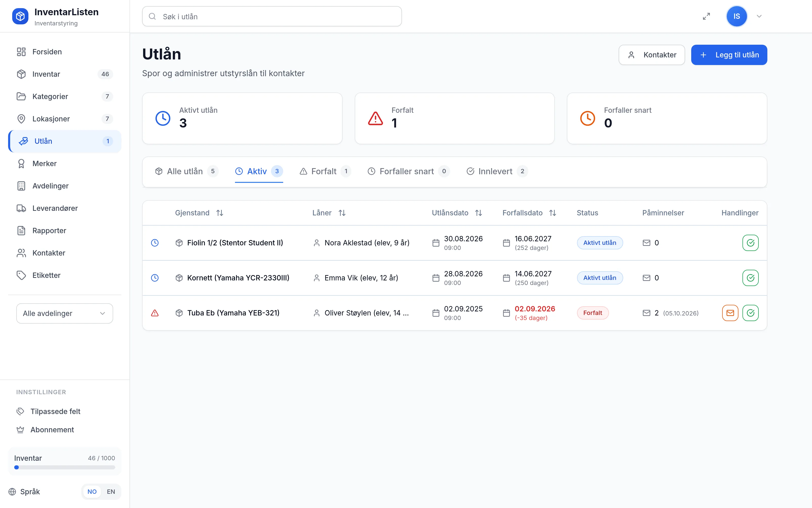The image size is (812, 508).
Task: Open Abonnement settings
Action: 64,430
